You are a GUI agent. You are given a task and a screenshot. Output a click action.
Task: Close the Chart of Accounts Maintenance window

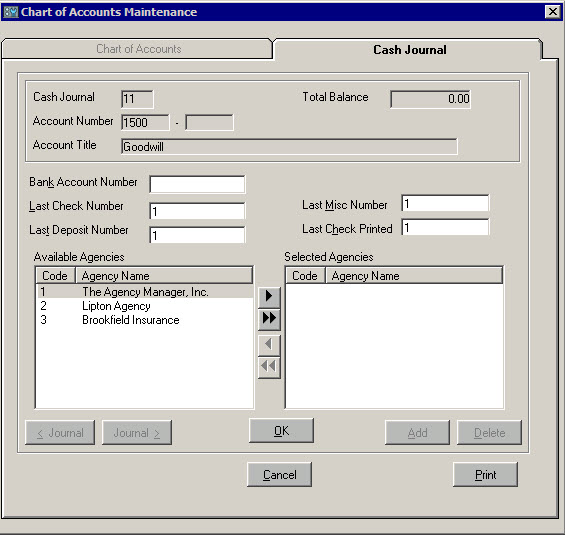pos(552,12)
